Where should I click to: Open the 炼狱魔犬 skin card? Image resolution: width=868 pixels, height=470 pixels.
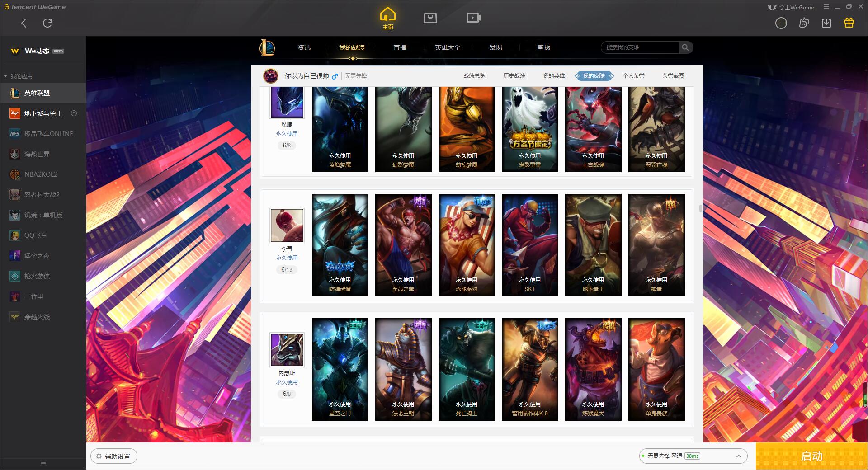pos(593,369)
